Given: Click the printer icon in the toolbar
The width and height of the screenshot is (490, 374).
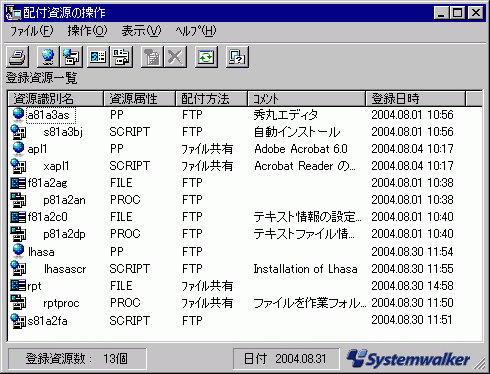Looking at the screenshot, I should point(17,57).
